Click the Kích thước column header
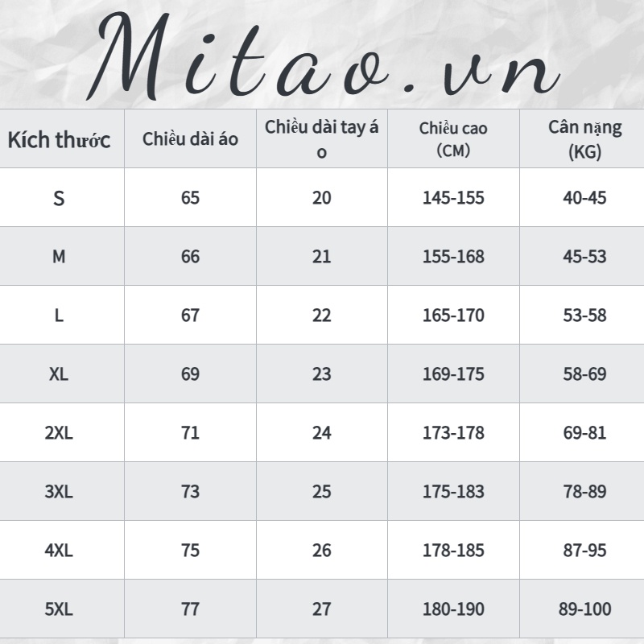Screen dimensions: 644x644 (59, 139)
